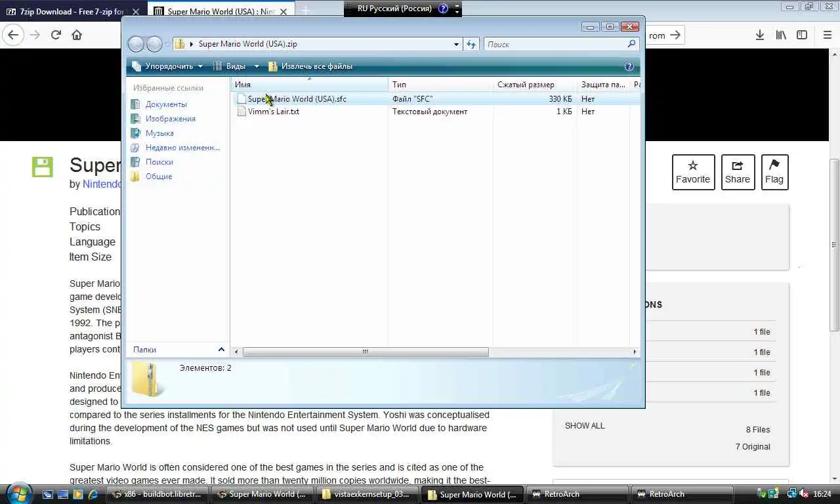Click the refresh button beside the address bar
840x504 pixels.
coord(471,44)
